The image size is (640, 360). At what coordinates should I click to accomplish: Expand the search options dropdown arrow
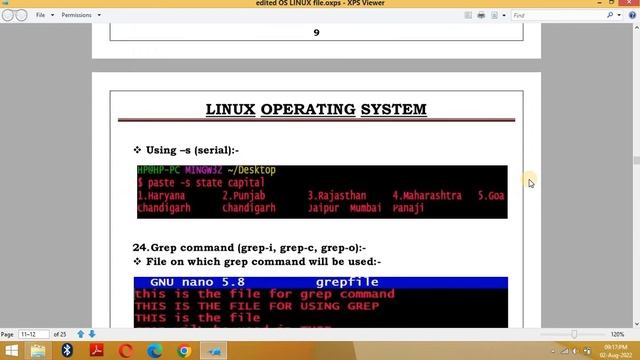coord(619,16)
